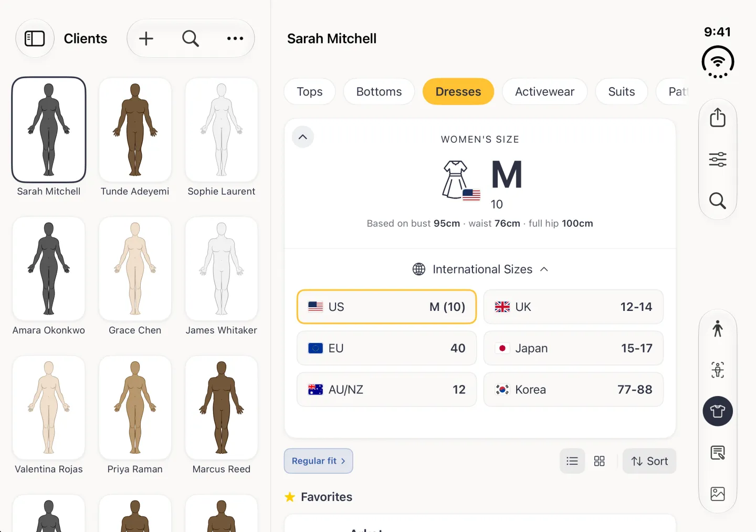Open Sophie Laurent client profile
Viewport: 756px width, 532px height.
click(x=222, y=130)
